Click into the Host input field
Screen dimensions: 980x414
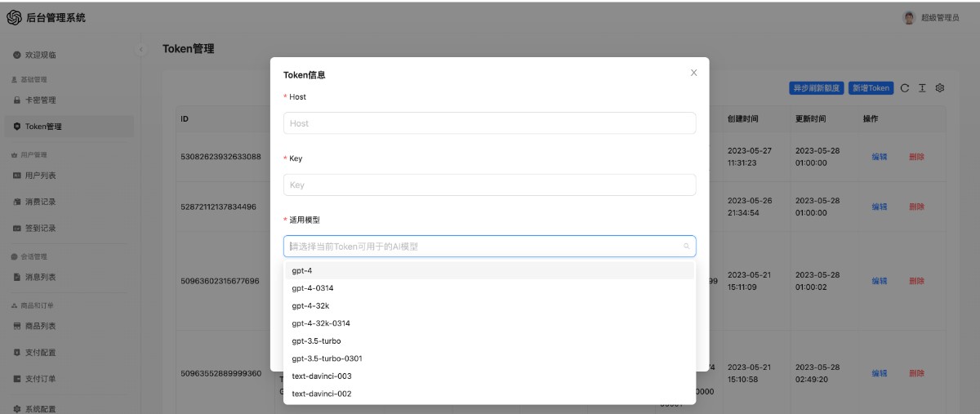489,123
